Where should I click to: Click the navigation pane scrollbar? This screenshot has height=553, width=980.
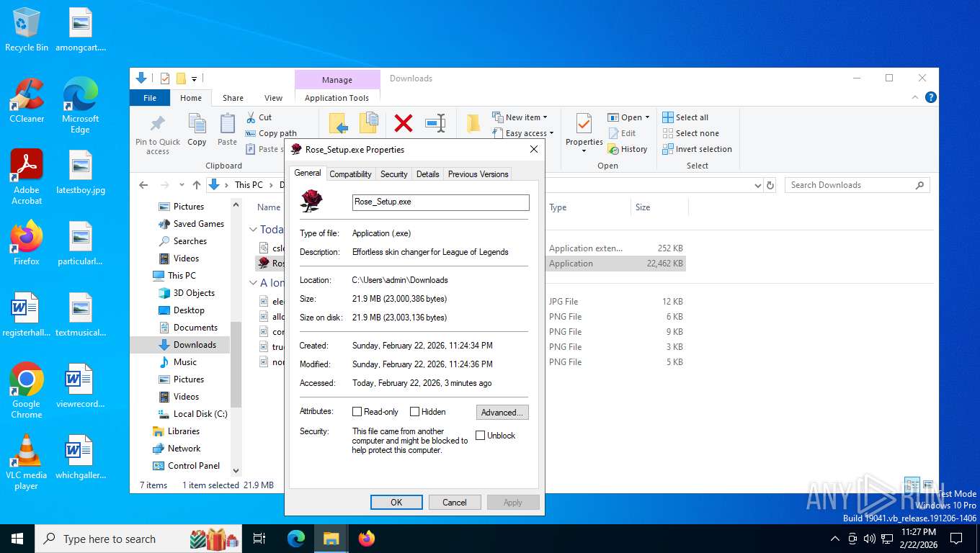point(235,365)
